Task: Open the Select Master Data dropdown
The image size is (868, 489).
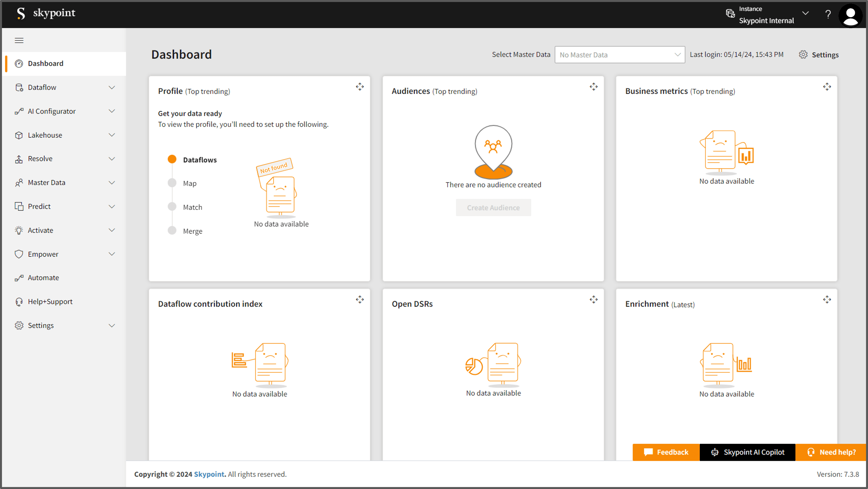Action: 619,55
